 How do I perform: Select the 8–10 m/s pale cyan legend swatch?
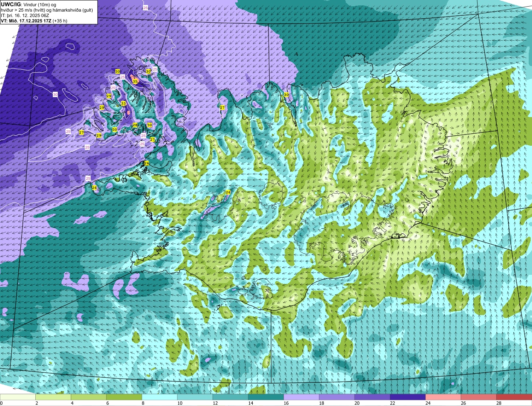click(x=160, y=397)
